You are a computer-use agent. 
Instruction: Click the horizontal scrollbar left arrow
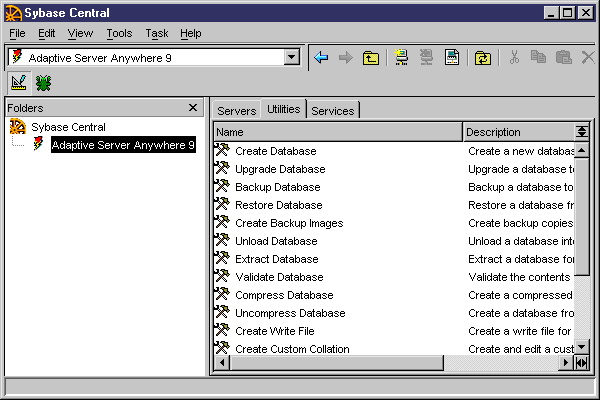tap(222, 362)
